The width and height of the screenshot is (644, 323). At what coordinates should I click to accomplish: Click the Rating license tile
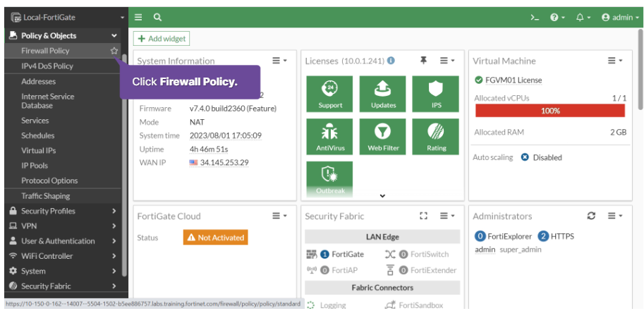coord(436,137)
